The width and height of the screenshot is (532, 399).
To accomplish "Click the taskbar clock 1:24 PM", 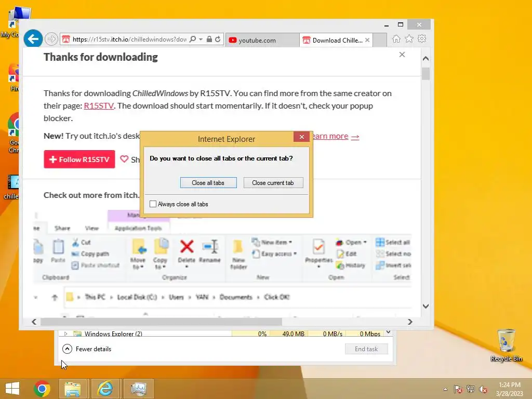I will [510, 385].
